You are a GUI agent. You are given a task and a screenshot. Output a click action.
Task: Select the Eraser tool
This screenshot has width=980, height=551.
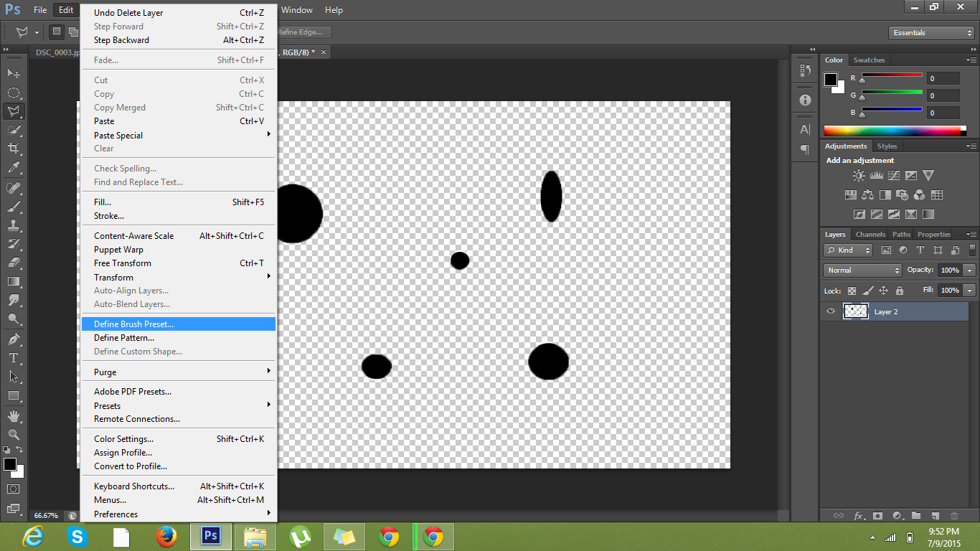tap(14, 263)
